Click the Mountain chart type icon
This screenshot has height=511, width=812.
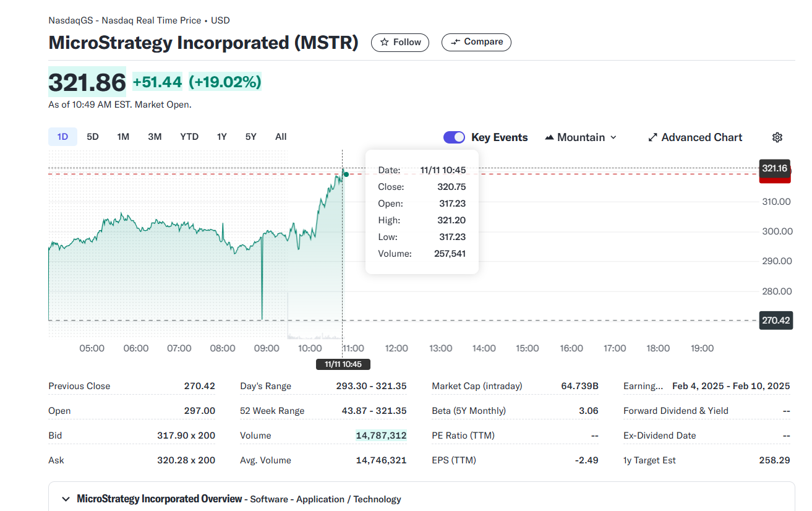click(x=549, y=137)
